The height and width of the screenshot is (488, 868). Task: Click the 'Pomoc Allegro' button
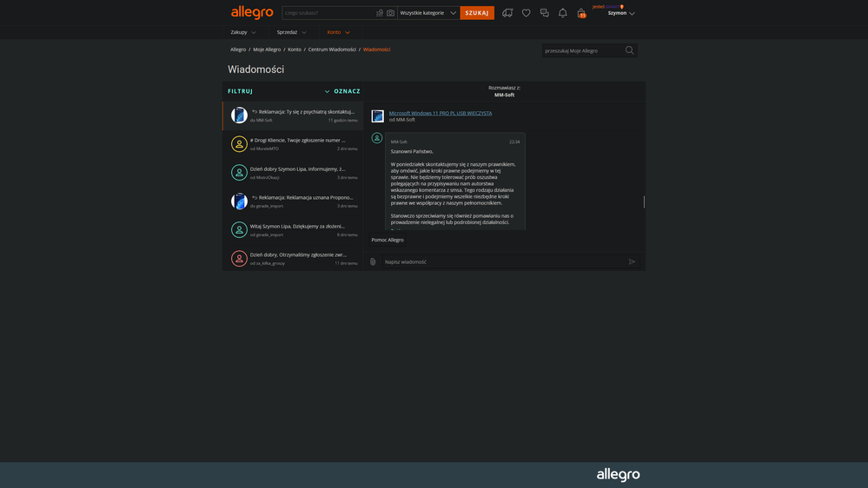pyautogui.click(x=388, y=240)
